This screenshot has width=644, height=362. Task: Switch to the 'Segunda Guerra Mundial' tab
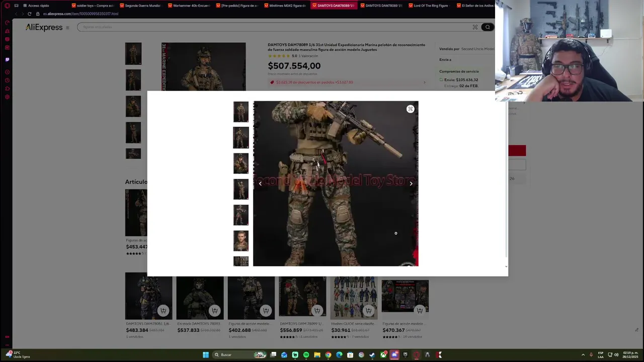(x=141, y=6)
